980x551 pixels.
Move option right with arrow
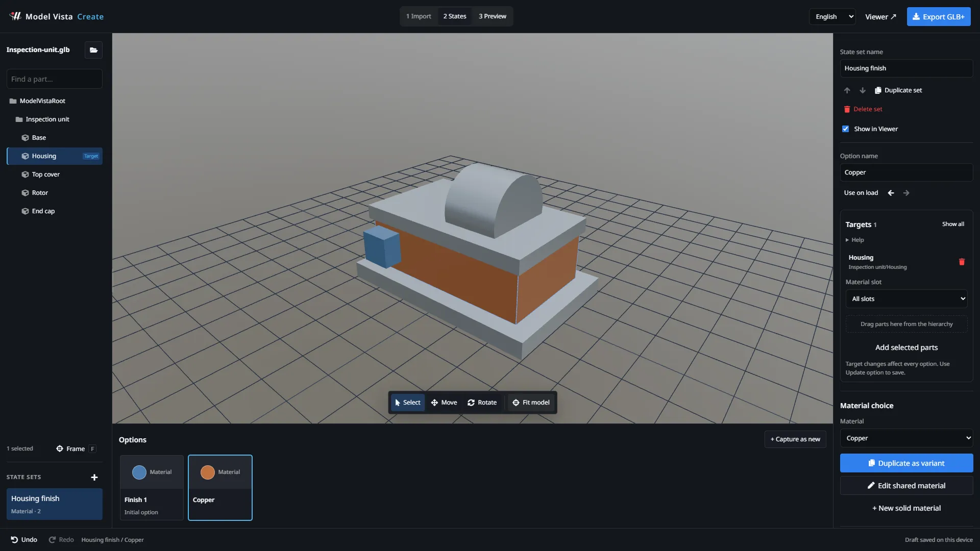pos(906,193)
